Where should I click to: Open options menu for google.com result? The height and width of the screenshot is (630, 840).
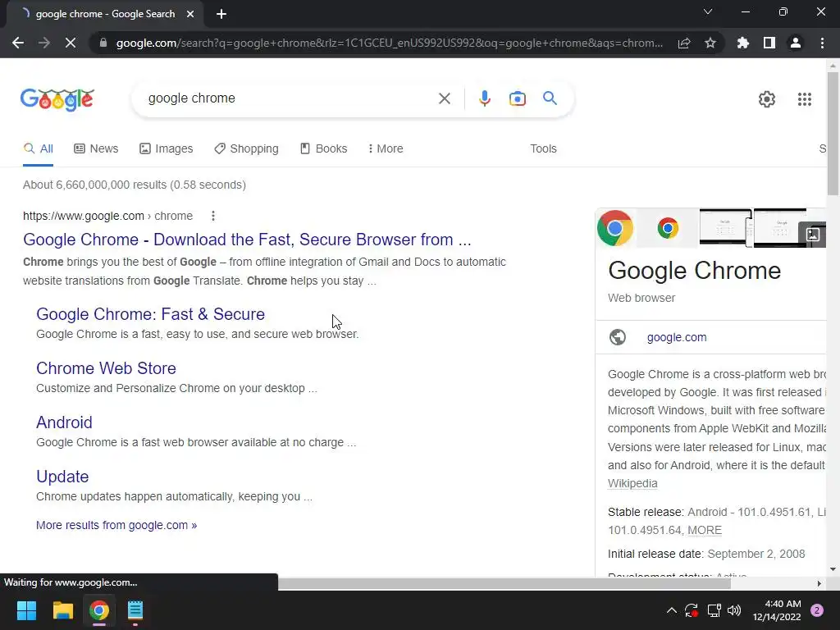(213, 216)
